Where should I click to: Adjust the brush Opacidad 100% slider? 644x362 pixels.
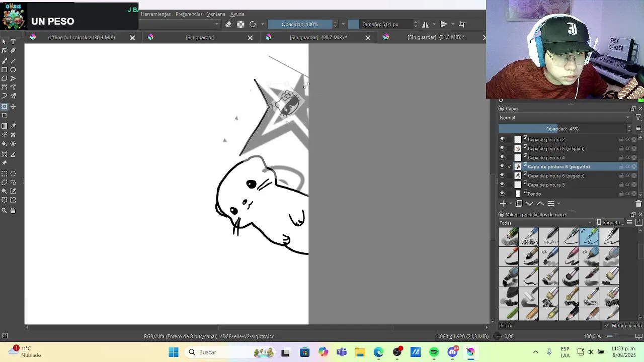(x=300, y=24)
